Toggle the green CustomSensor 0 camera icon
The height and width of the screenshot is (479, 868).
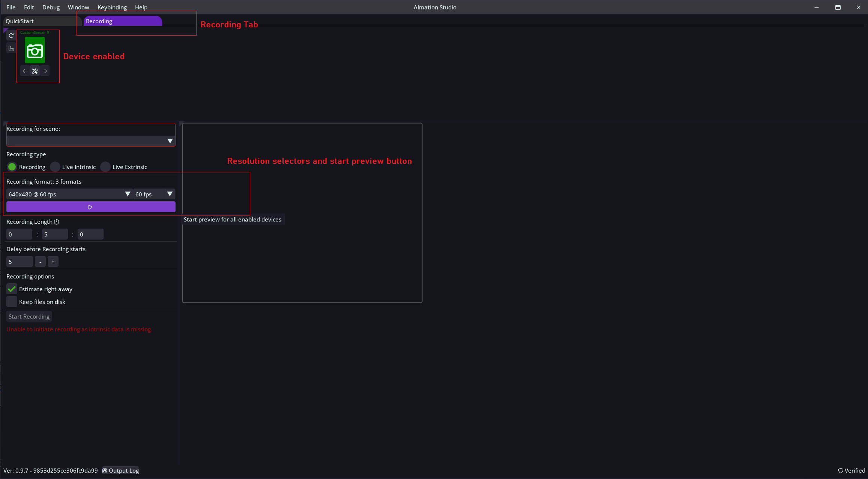(35, 51)
